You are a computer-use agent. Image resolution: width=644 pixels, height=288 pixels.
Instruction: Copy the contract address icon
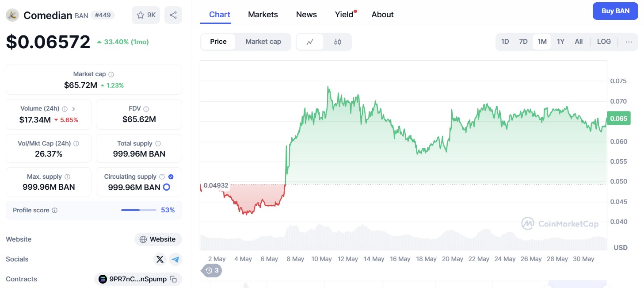coord(174,279)
